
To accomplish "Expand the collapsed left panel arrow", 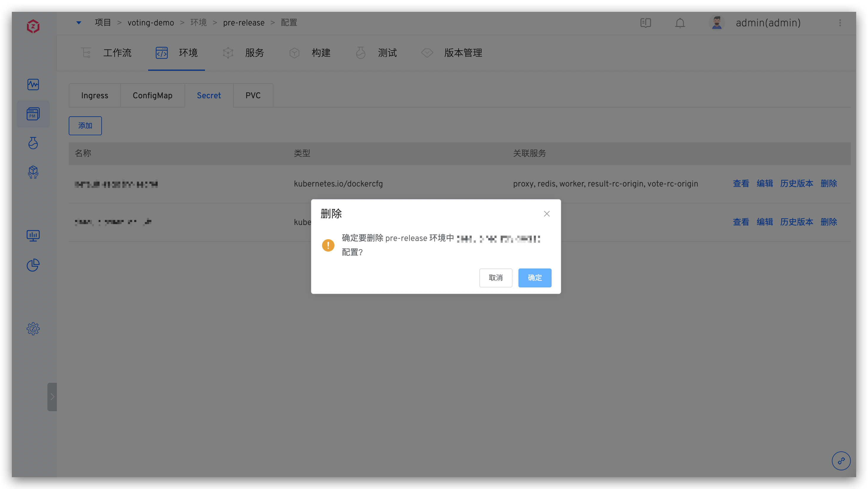I will coord(52,397).
